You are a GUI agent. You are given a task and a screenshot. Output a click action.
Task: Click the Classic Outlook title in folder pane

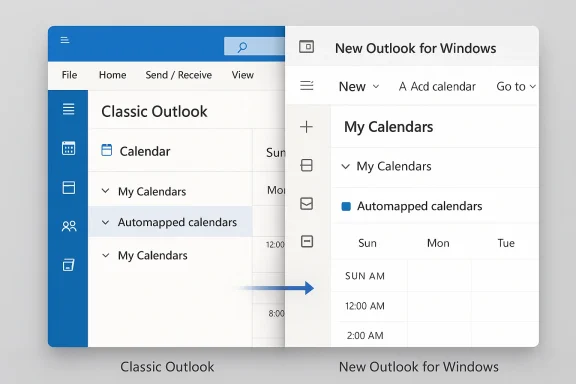(x=154, y=111)
